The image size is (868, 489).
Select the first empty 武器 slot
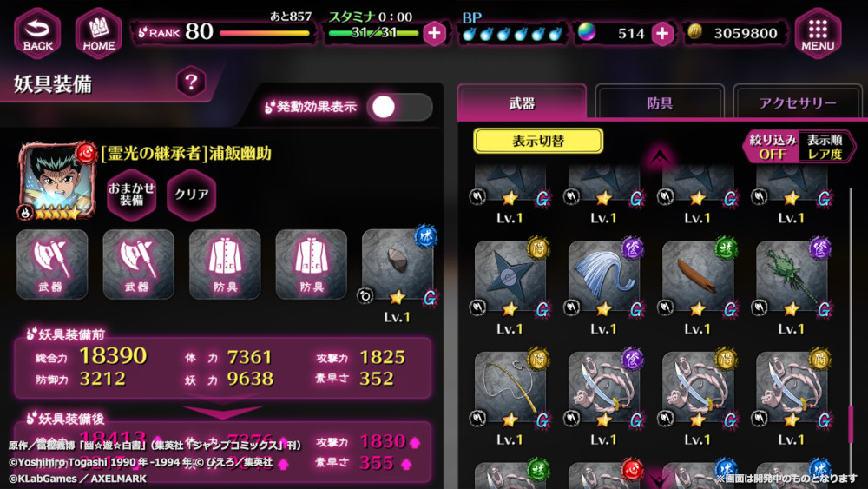point(51,264)
